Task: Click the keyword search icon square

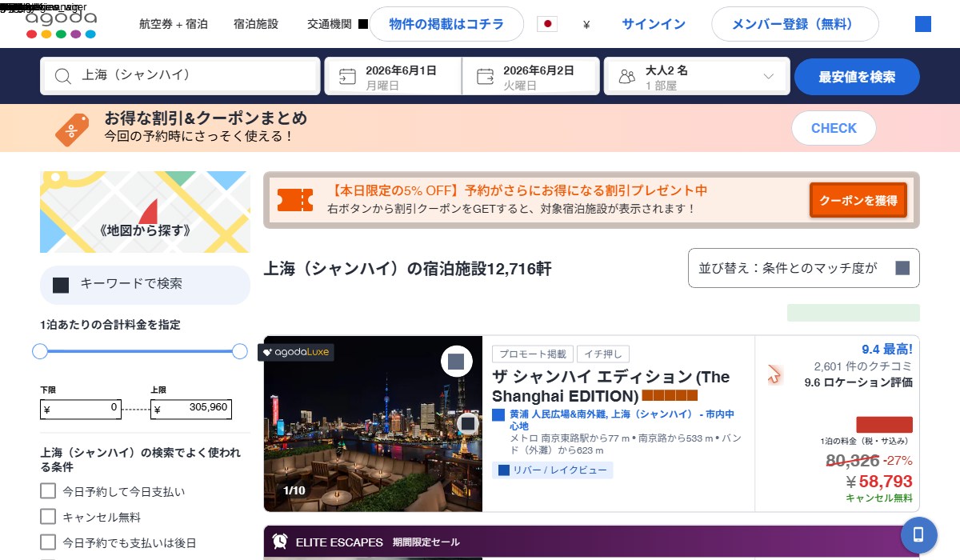Action: (x=61, y=285)
